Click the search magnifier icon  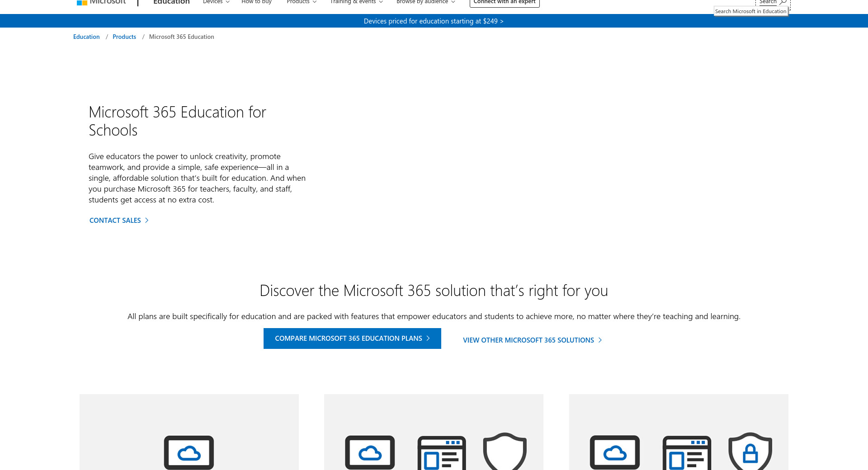pyautogui.click(x=783, y=2)
